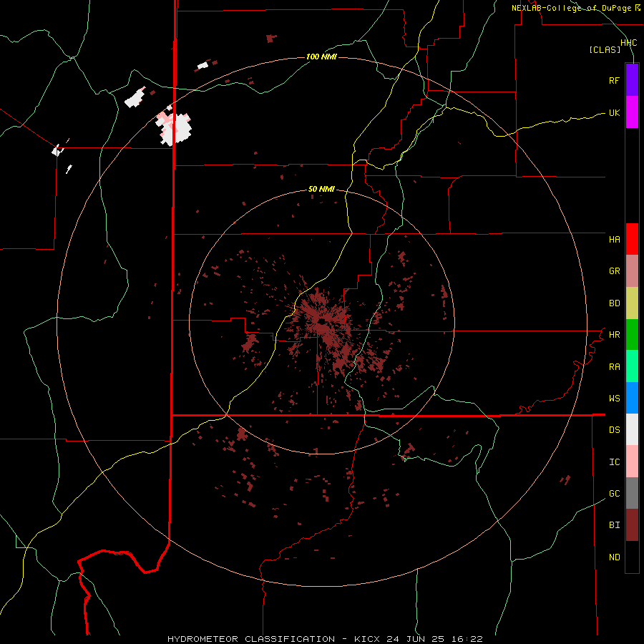Click the GC legend label
This screenshot has width=644, height=644.
click(x=614, y=493)
